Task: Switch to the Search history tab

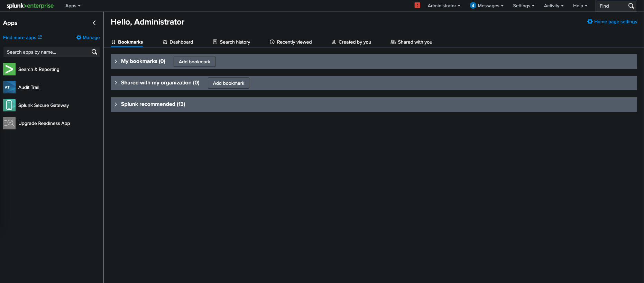Action: coord(231,42)
